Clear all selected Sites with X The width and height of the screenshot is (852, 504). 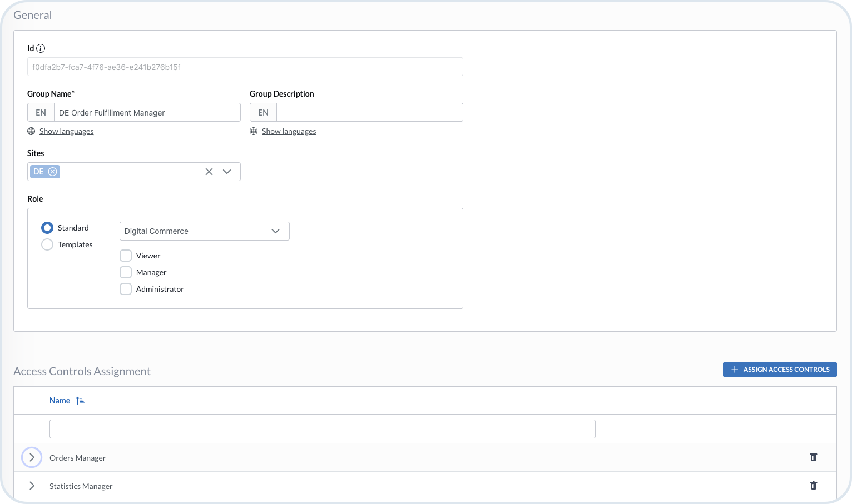[x=209, y=172]
